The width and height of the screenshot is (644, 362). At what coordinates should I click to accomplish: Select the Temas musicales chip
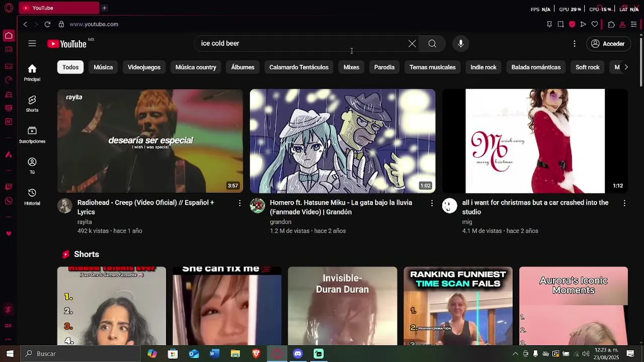click(433, 67)
